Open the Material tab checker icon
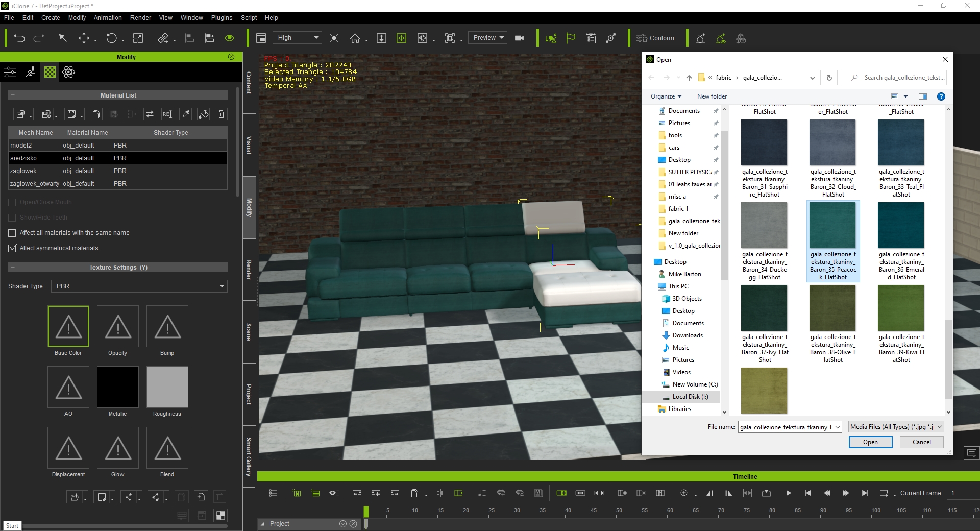Viewport: 980px width, 531px height. pyautogui.click(x=50, y=72)
